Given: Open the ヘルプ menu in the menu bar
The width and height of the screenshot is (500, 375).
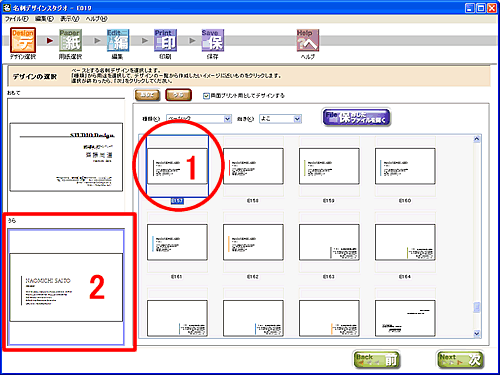Looking at the screenshot, I should point(96,19).
